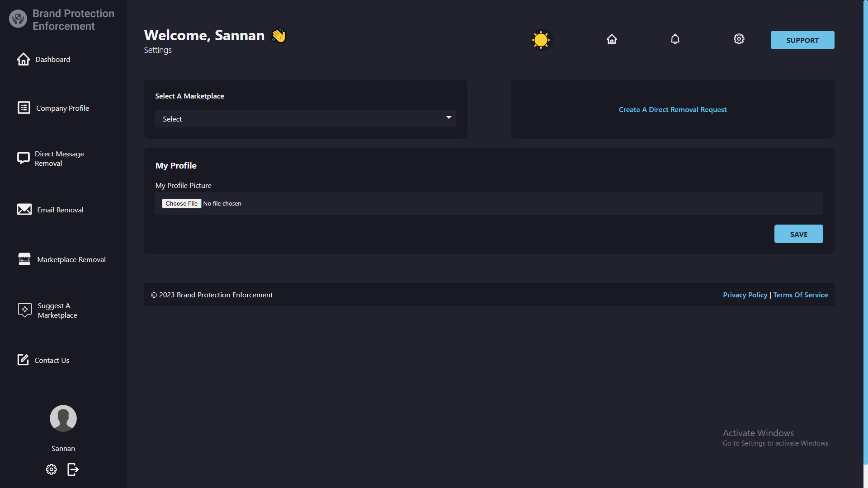Open settings using the top gear icon
Viewport: 868px width, 488px height.
coord(739,39)
